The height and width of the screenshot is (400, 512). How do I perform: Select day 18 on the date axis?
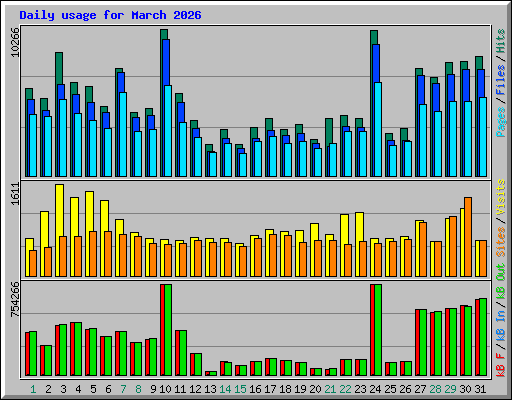(285, 389)
